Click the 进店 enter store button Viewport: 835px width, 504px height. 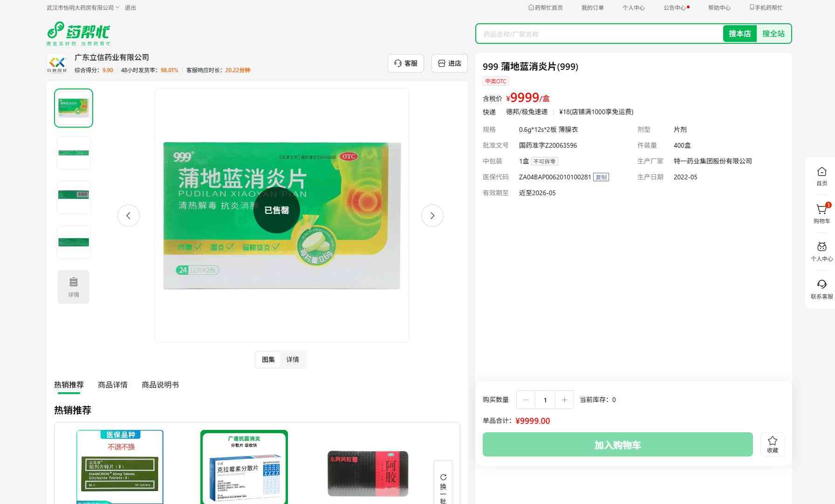tap(450, 63)
